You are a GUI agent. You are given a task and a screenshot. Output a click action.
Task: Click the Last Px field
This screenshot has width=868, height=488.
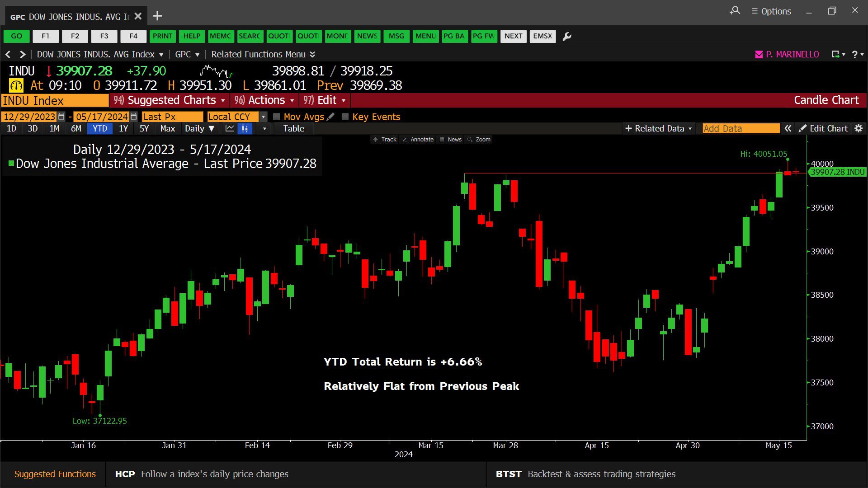[173, 117]
